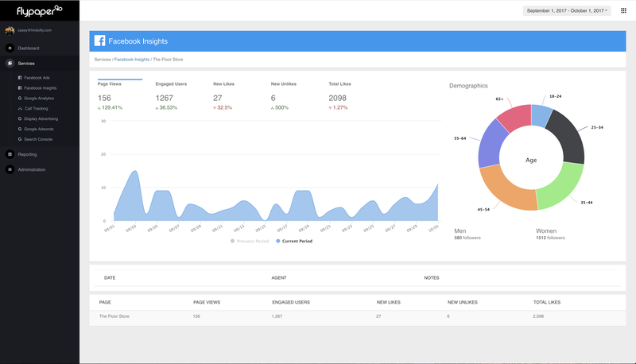Viewport: 636px width, 364px height.
Task: Click the Services sidebar icon
Action: tap(10, 64)
